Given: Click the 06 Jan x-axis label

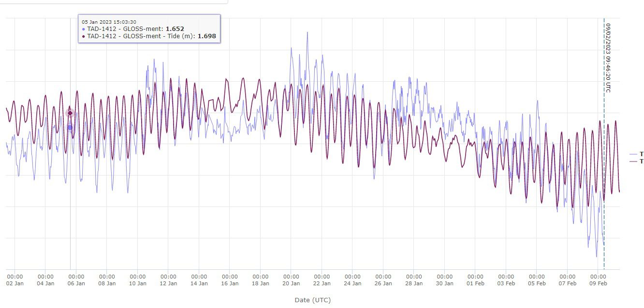Looking at the screenshot, I should pos(76,283).
